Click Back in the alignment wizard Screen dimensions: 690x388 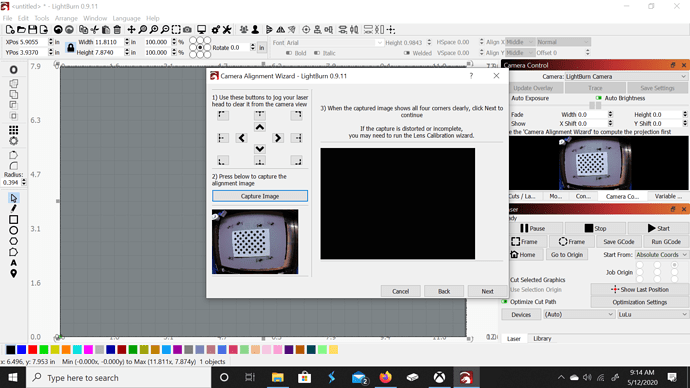point(444,291)
